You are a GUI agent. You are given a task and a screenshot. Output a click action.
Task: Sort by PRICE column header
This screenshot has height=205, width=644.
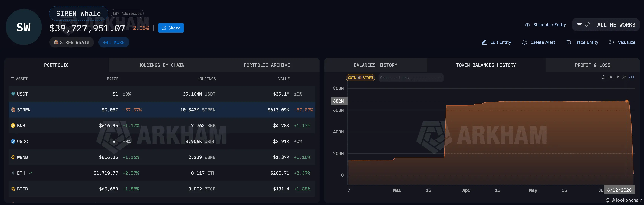coord(113,79)
